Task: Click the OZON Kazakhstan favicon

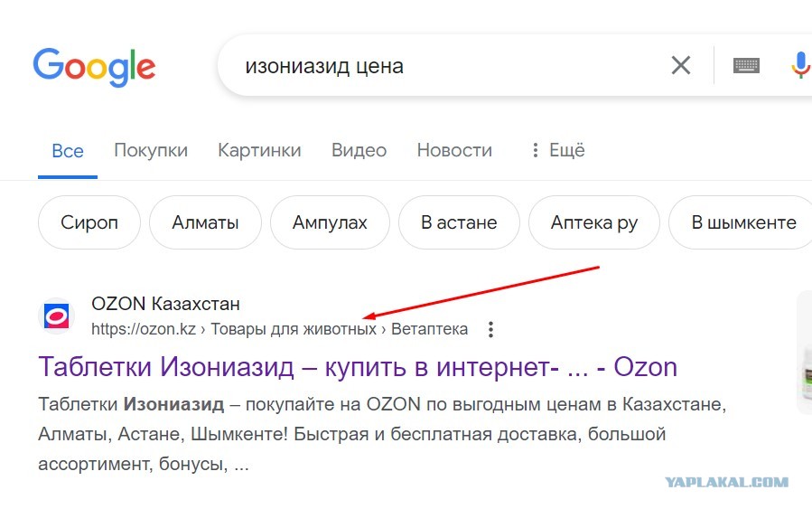Action: pyautogui.click(x=56, y=316)
